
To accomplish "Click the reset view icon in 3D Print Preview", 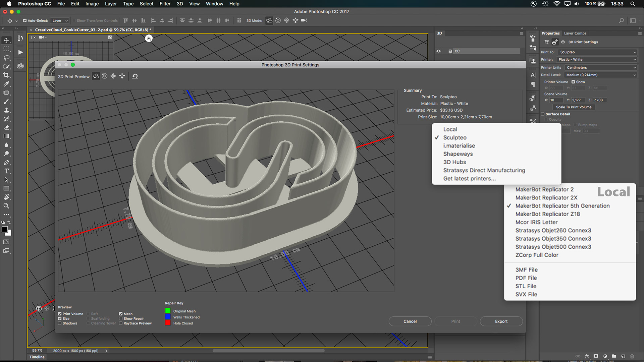I will pos(135,76).
